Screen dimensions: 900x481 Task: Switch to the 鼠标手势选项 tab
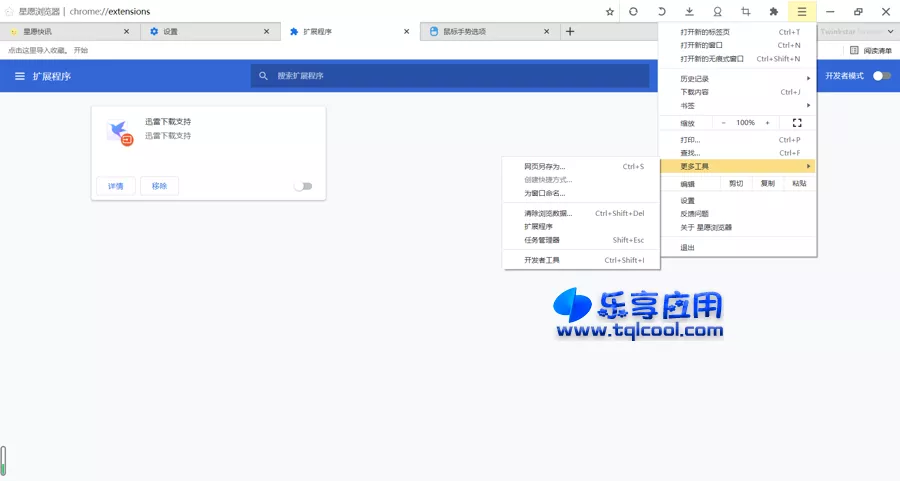(x=488, y=32)
